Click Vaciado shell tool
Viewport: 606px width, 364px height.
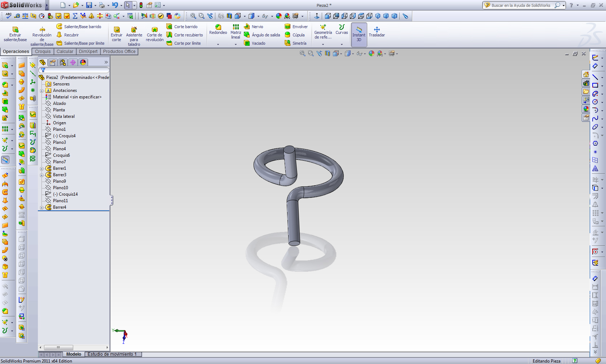255,43
